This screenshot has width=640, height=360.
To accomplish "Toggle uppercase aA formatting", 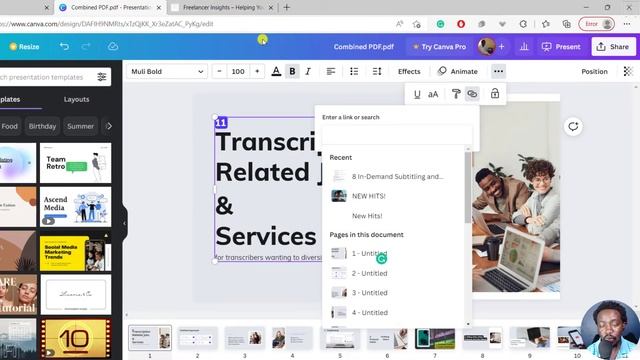I will tap(433, 94).
